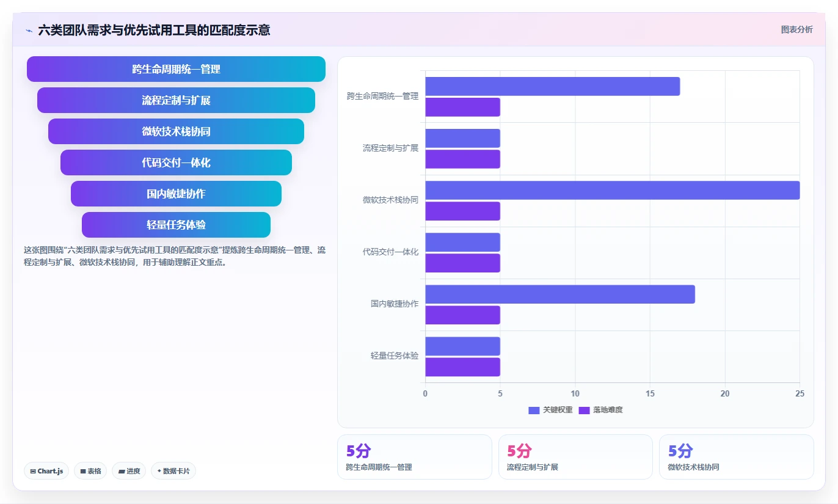Select the 跨生命周期统一管理 funnel stage
The image size is (838, 504).
click(176, 69)
